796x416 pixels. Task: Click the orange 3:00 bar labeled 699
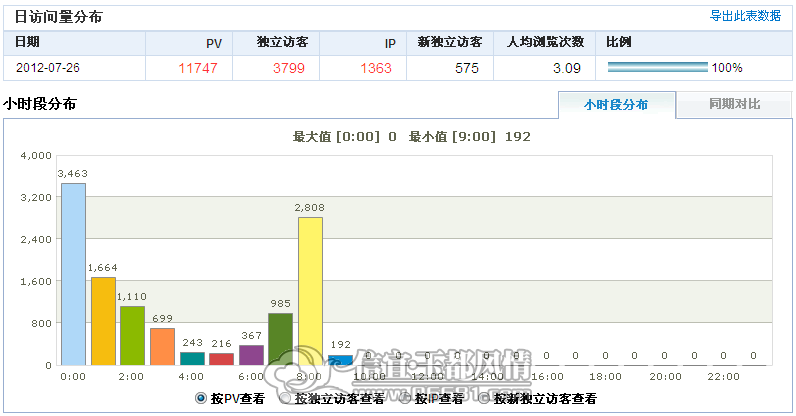point(162,346)
